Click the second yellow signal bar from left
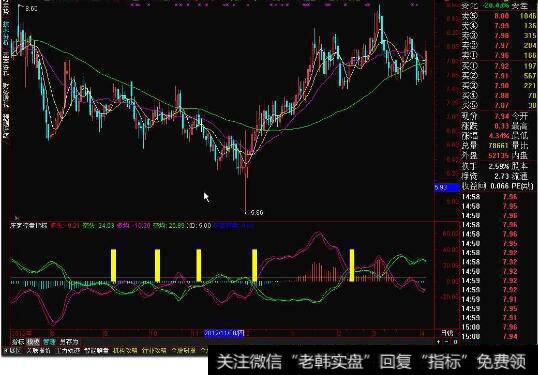The height and width of the screenshot is (375, 538). (157, 266)
